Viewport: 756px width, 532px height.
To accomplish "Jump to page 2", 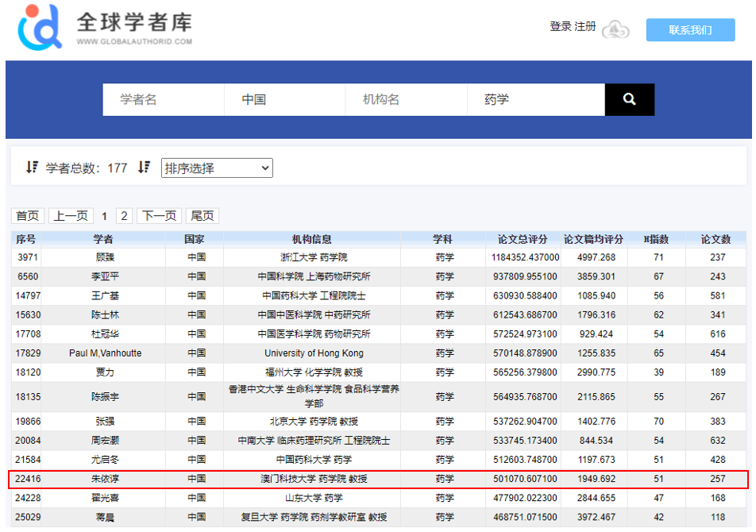I will (124, 216).
